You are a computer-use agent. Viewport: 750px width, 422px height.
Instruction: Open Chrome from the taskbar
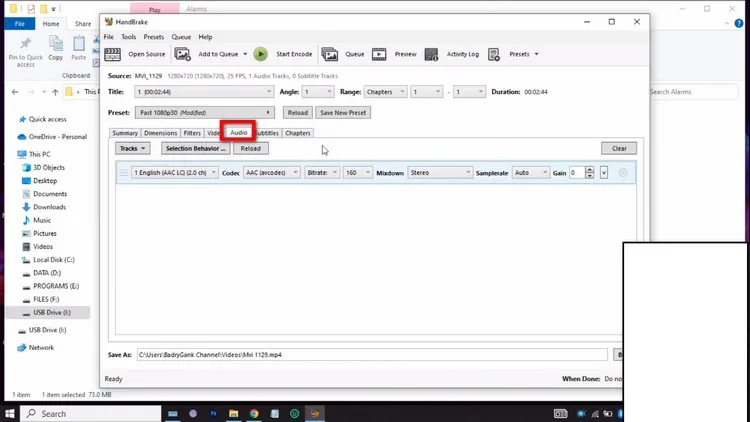(254, 413)
